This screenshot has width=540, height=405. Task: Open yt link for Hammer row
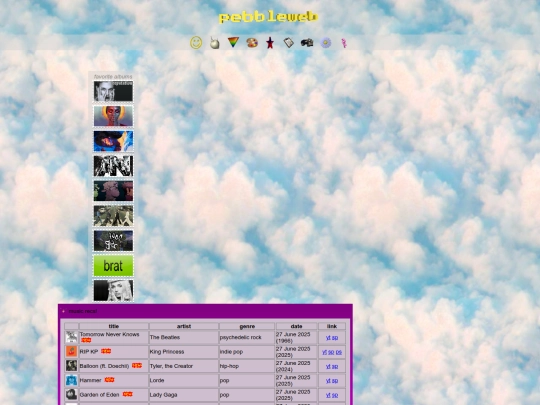pyautogui.click(x=328, y=381)
